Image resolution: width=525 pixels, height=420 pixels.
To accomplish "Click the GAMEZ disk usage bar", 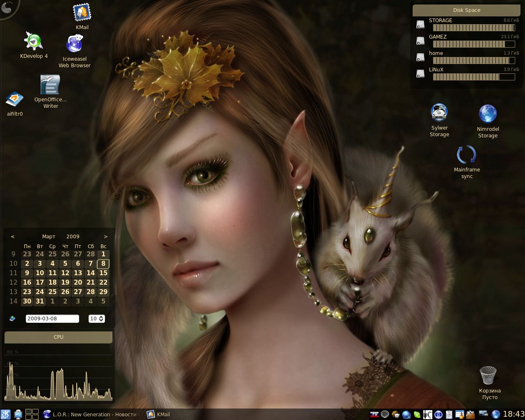I will [474, 44].
